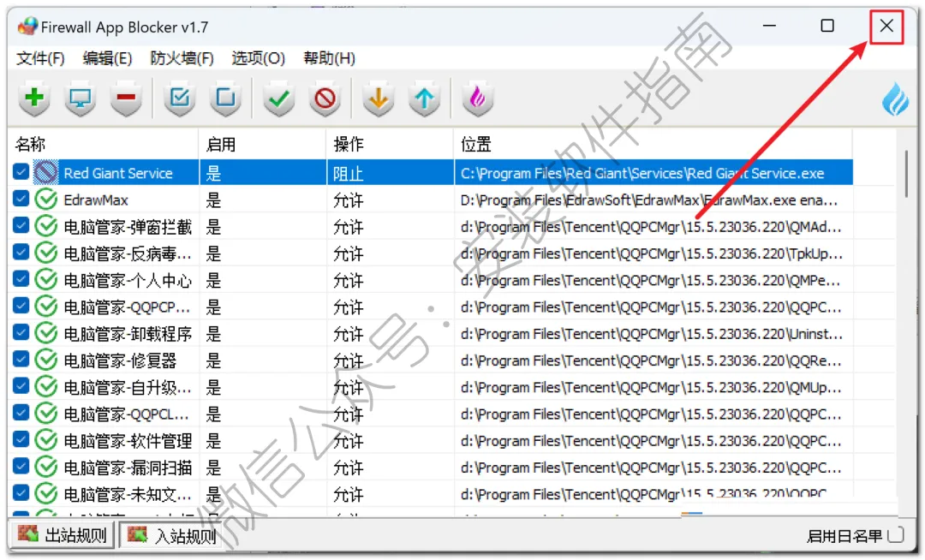Uncheck the EdrawMax row checkbox

21,198
